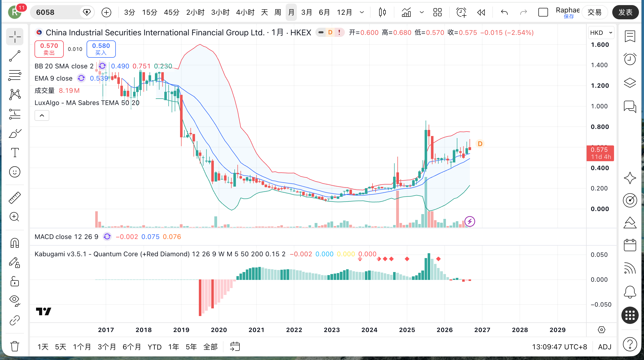Set the date range to 全部
Image resolution: width=644 pixels, height=360 pixels.
point(211,347)
